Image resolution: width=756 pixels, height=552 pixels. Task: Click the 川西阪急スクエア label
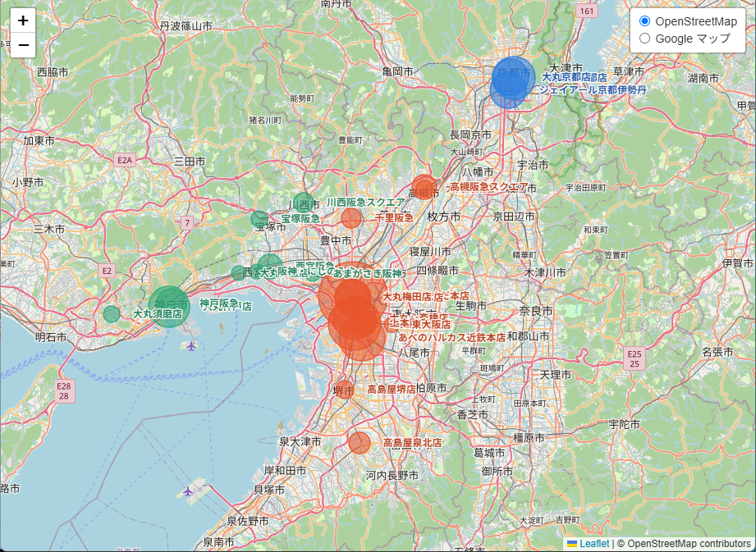click(366, 203)
